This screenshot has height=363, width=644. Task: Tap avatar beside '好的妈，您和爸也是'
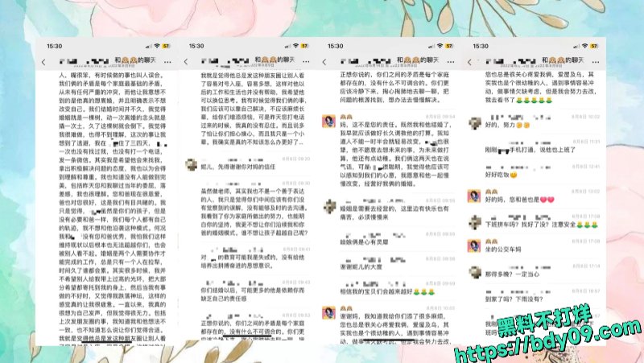tap(474, 196)
